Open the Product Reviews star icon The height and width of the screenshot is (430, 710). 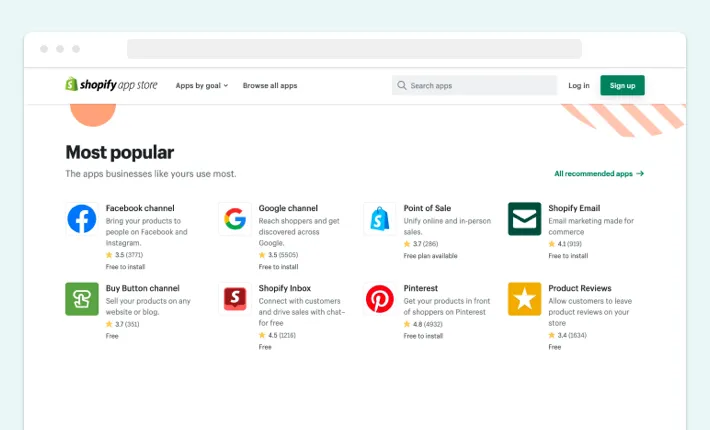pyautogui.click(x=524, y=299)
